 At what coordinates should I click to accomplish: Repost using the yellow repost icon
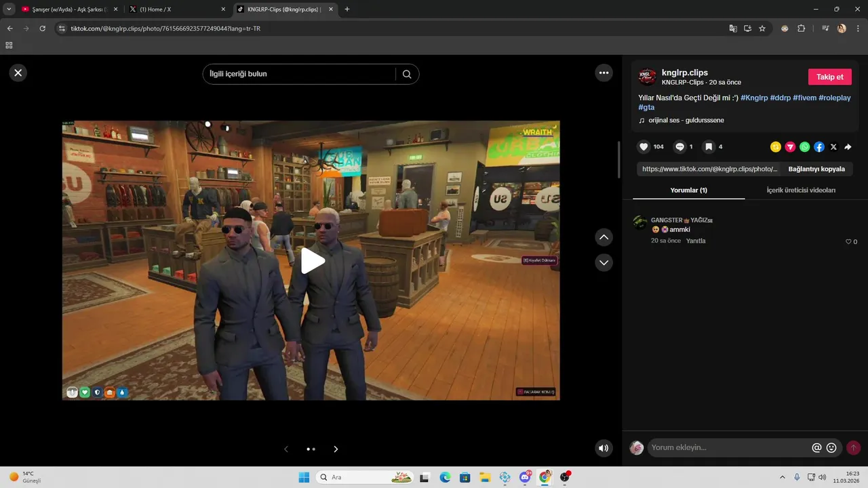[x=776, y=146]
